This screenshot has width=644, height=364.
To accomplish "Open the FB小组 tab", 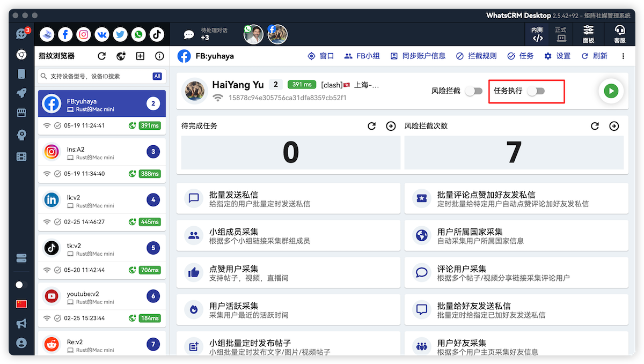I will tap(362, 56).
